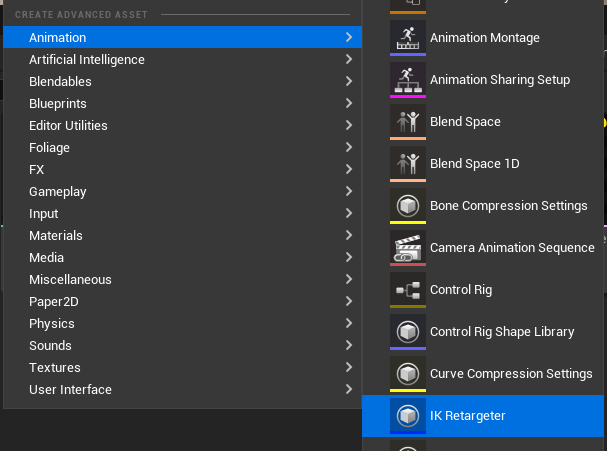Open the Miscellaneous category

point(182,279)
